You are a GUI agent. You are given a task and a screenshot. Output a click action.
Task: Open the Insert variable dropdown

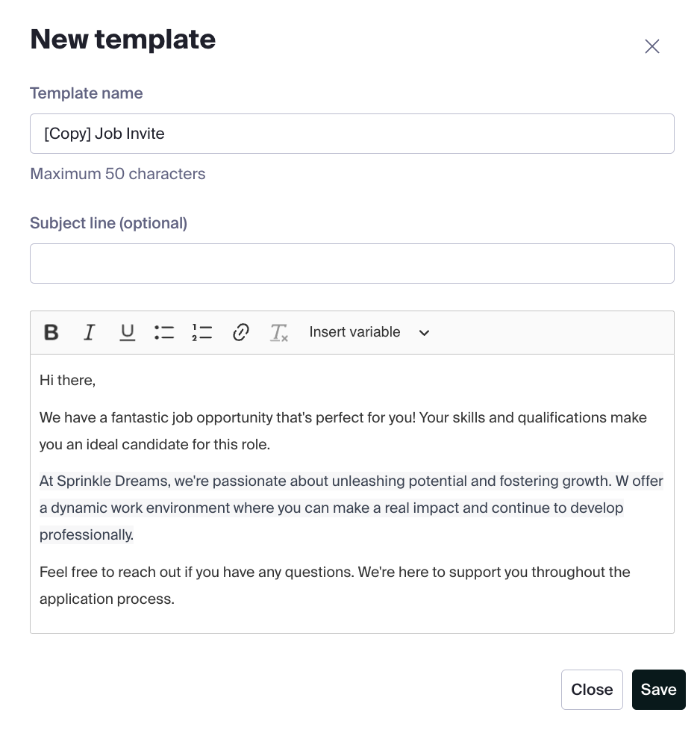click(369, 332)
